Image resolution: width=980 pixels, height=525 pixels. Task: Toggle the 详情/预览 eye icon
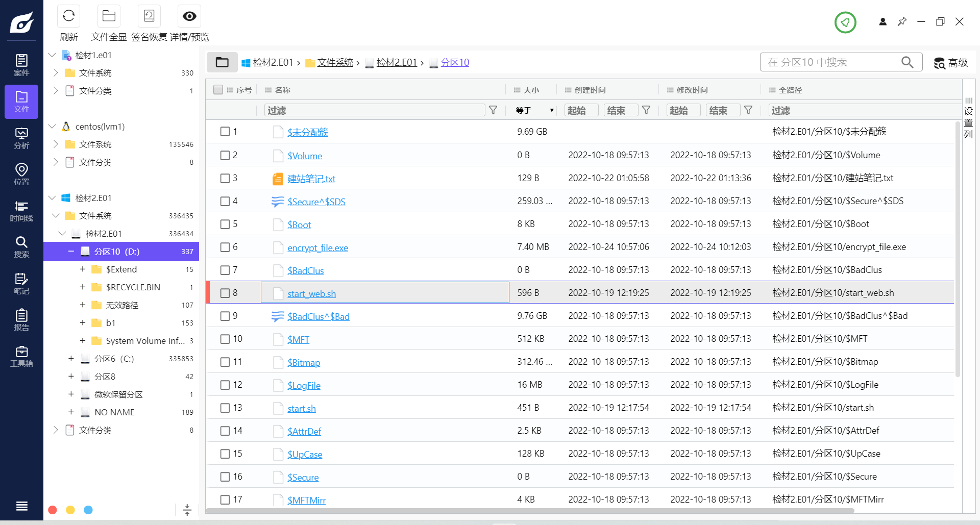pyautogui.click(x=189, y=16)
